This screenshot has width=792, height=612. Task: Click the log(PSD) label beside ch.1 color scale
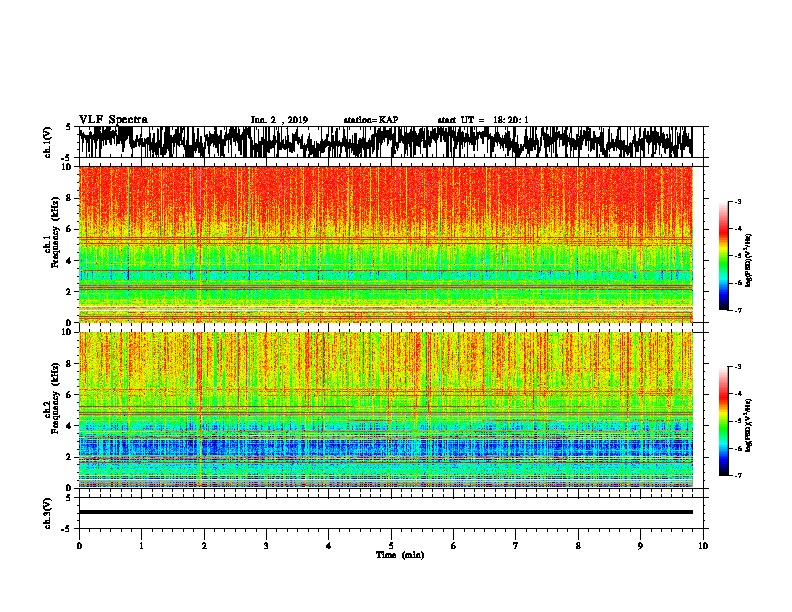pyautogui.click(x=749, y=260)
